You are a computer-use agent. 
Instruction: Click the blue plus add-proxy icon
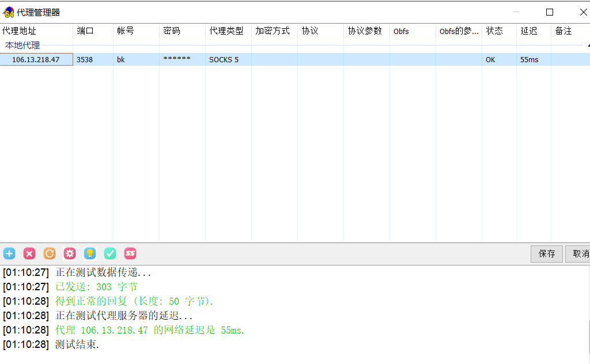point(9,254)
